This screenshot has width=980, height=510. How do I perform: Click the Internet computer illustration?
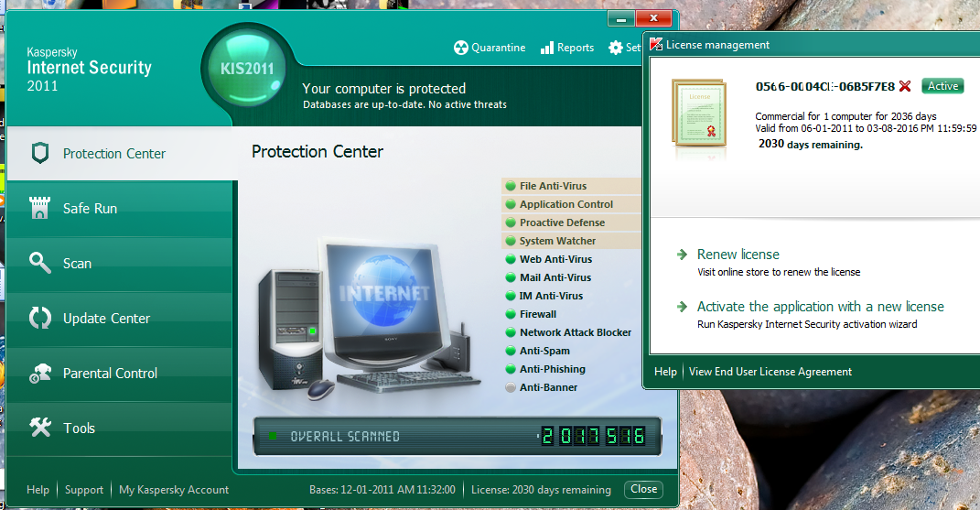click(x=369, y=320)
